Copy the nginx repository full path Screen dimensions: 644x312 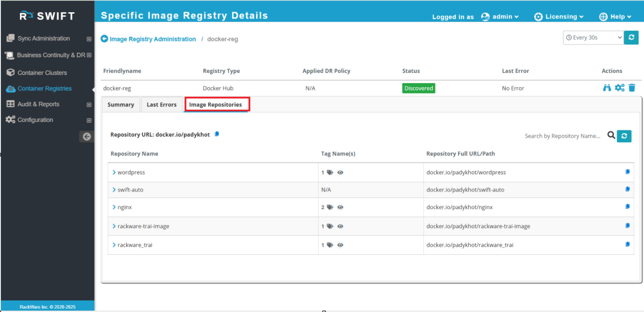tap(628, 207)
